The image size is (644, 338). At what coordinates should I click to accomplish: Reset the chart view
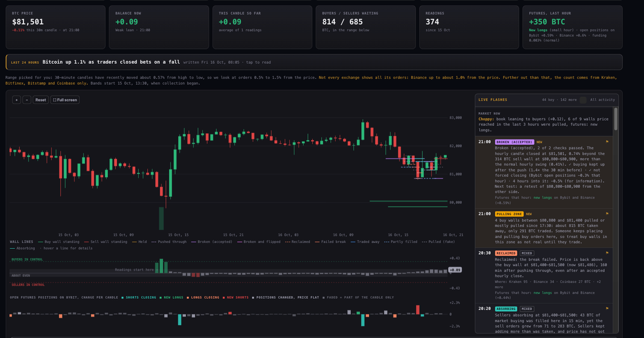click(x=41, y=100)
